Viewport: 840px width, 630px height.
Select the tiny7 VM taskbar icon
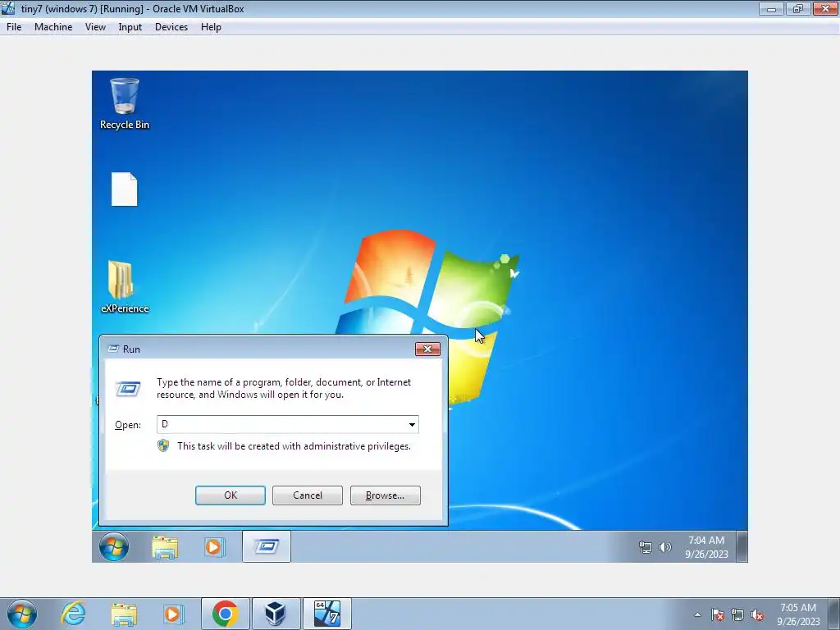coord(326,614)
